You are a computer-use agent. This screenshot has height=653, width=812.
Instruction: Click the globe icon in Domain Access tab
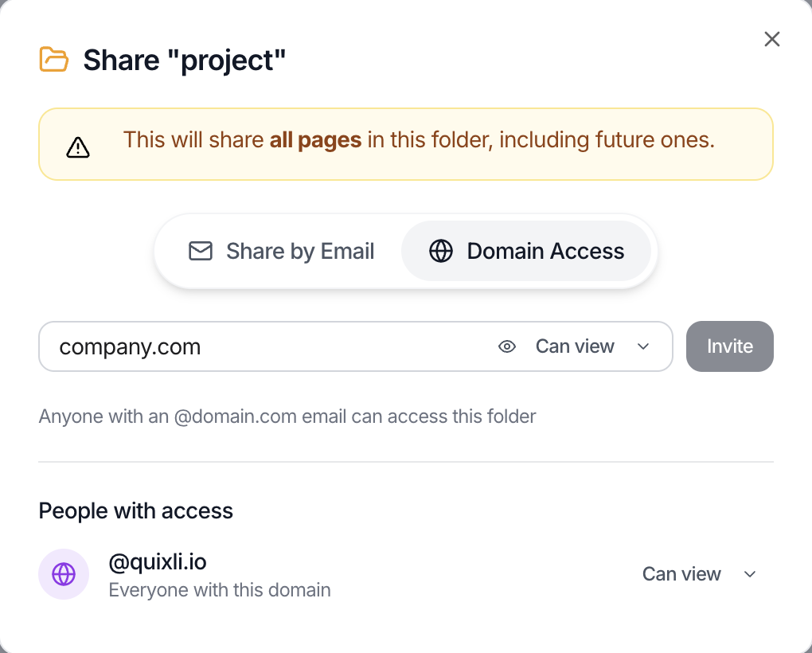point(439,251)
